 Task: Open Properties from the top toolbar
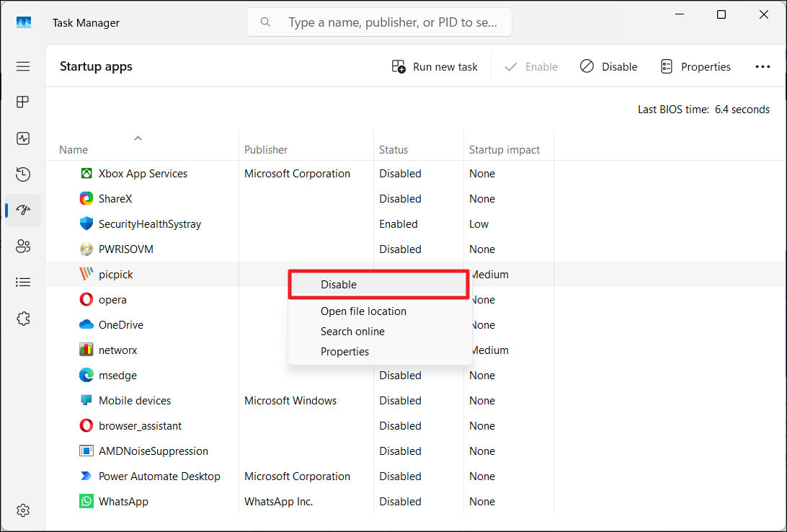(695, 67)
